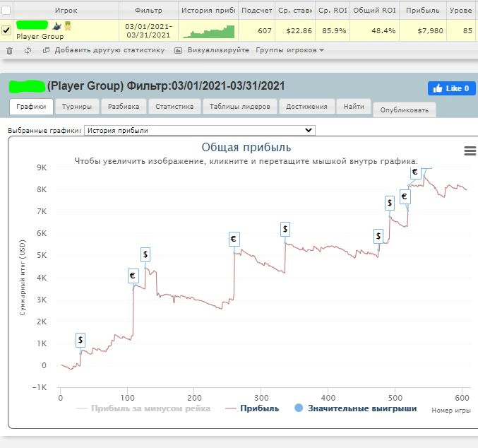The image size is (478, 448).
Task: Toggle the select-all header checkbox
Action: (6, 11)
